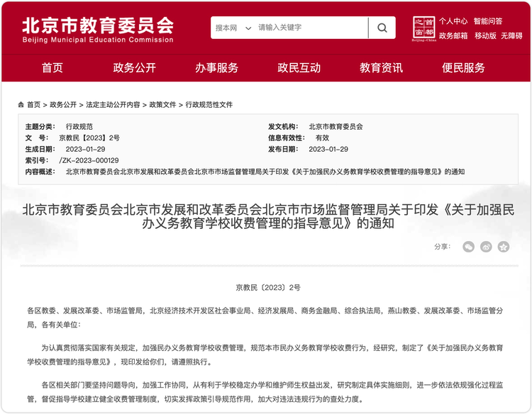Click the 北京市教育委员会 site logo

98,28
